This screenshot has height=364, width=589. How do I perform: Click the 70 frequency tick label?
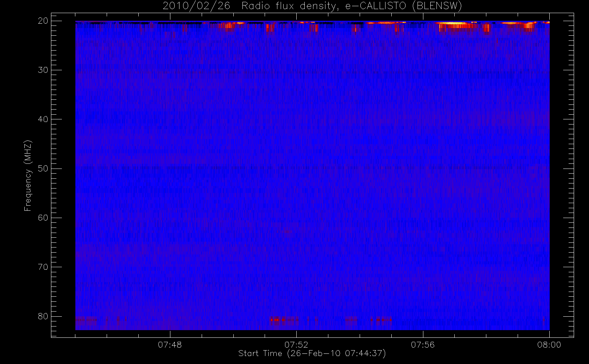43,267
